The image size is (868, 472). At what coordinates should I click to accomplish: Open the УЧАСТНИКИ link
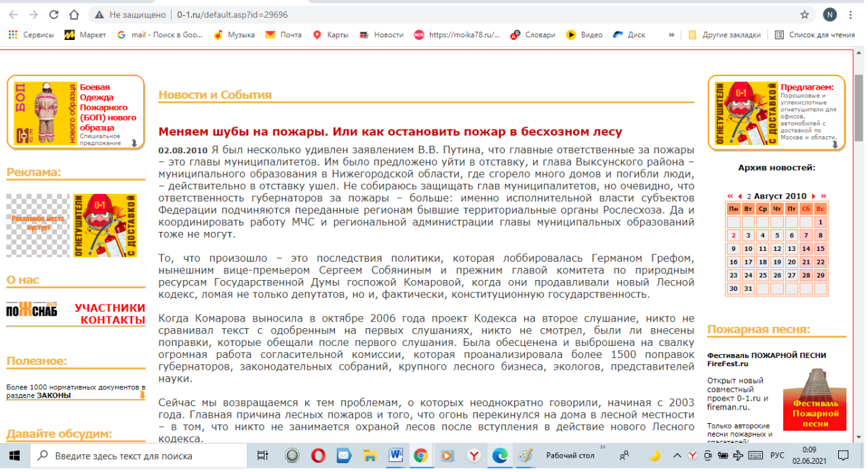click(110, 308)
